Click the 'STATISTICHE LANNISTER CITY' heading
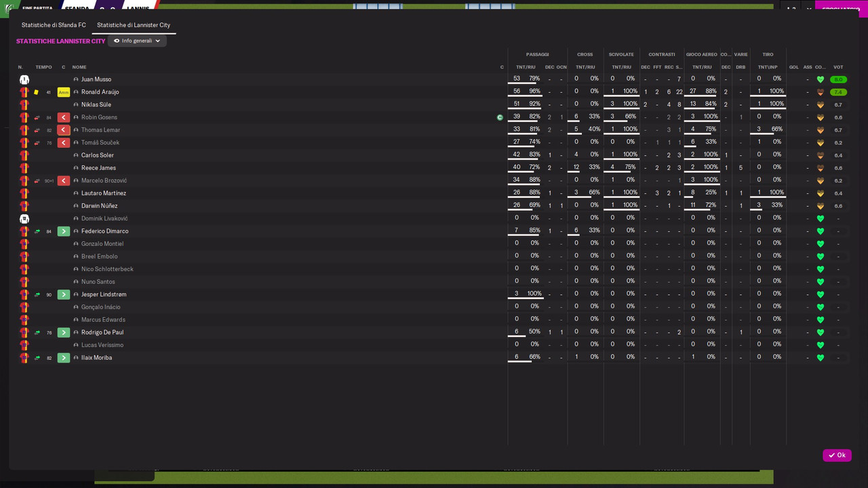Viewport: 868px width, 488px height. 60,41
